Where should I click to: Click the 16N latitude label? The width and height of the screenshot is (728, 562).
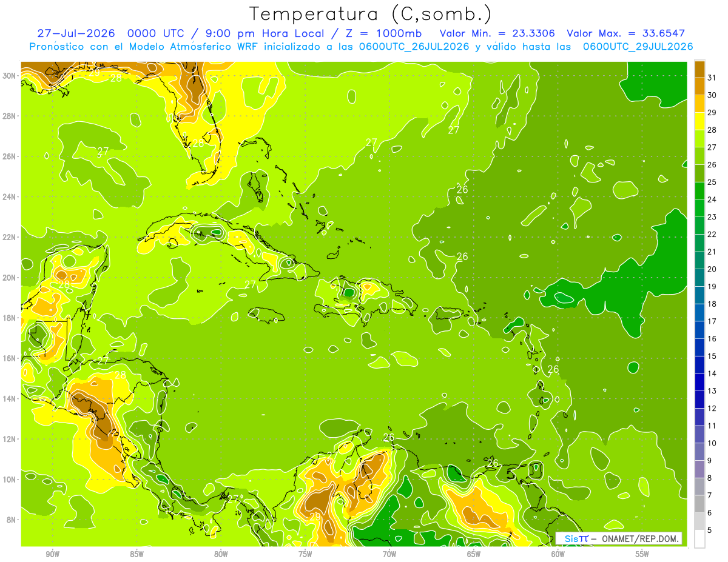(8, 358)
